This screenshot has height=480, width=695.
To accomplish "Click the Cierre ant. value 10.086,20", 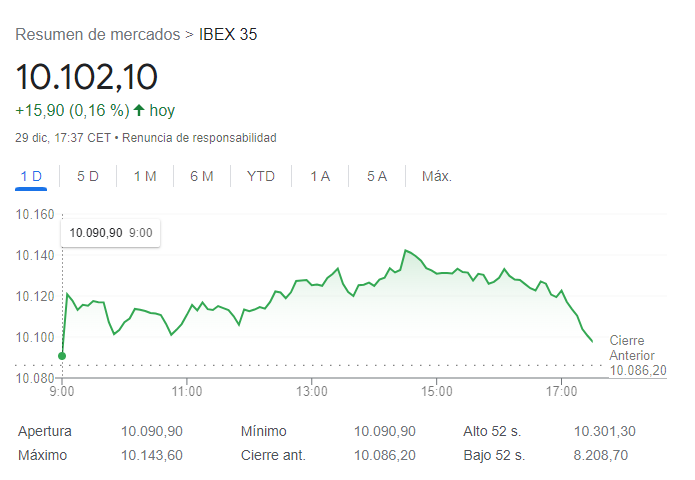I will click(x=384, y=455).
